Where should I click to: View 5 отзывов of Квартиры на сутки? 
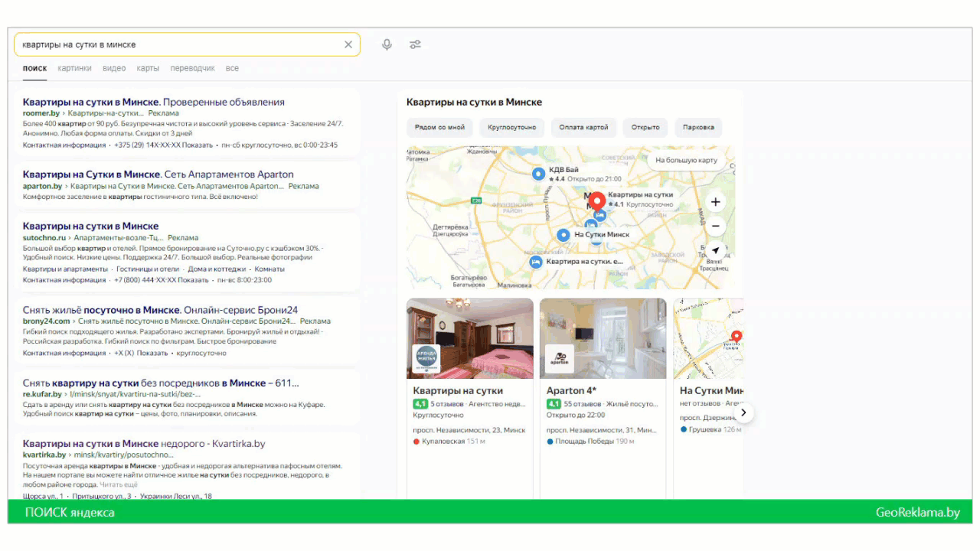point(447,403)
